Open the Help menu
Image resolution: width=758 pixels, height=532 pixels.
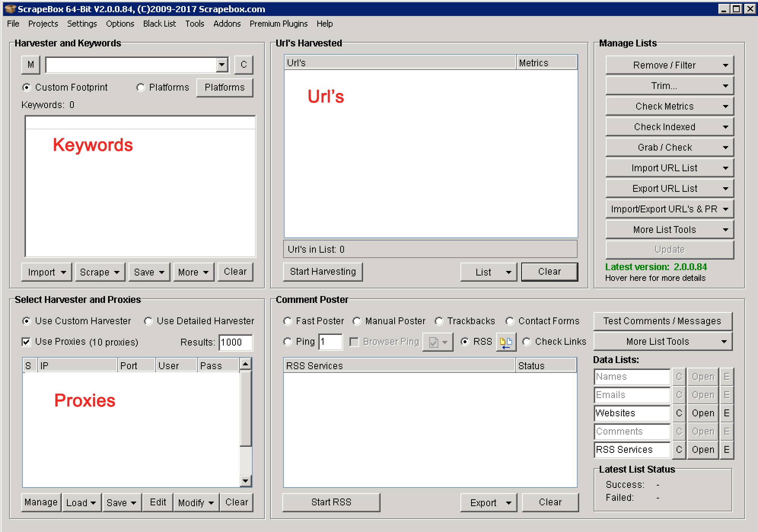coord(325,24)
